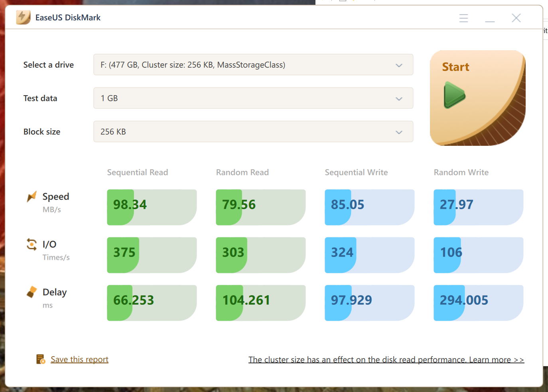This screenshot has width=548, height=392.
Task: Click the Random Read column header
Action: [x=242, y=172]
